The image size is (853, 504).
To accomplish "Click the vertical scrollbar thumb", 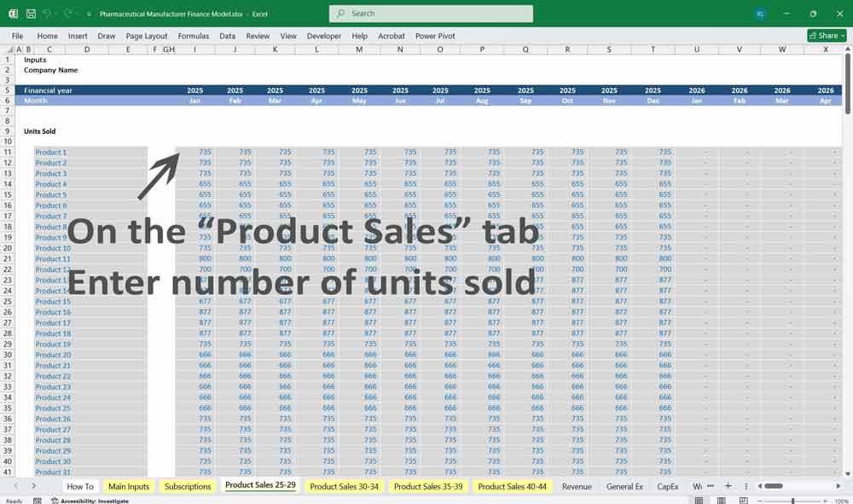I will (848, 84).
